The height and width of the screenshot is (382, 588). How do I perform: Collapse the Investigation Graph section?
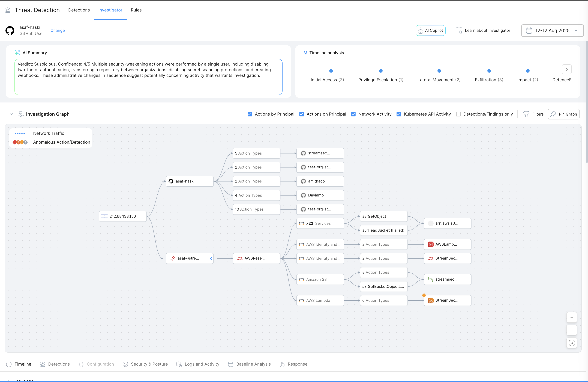click(x=11, y=114)
